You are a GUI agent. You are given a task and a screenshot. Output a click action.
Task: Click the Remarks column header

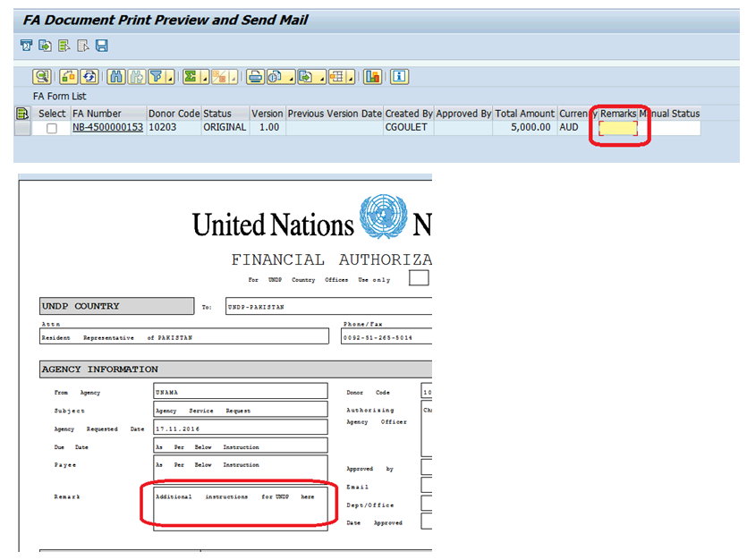(618, 114)
